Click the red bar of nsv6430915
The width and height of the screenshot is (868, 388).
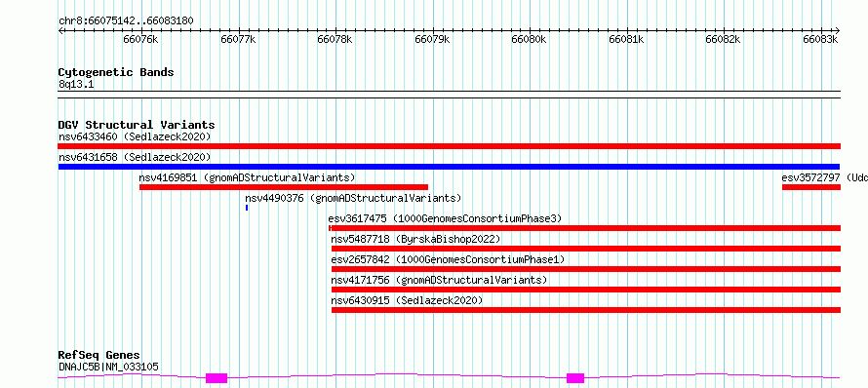tap(586, 310)
